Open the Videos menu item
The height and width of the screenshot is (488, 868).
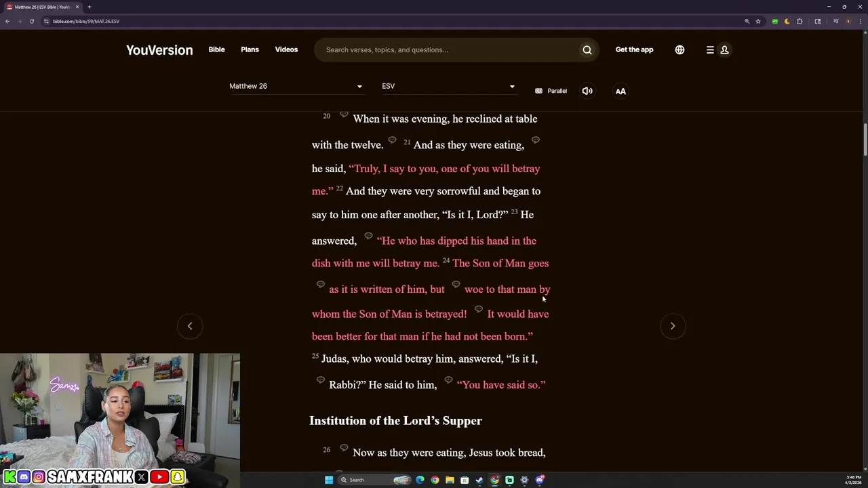286,49
